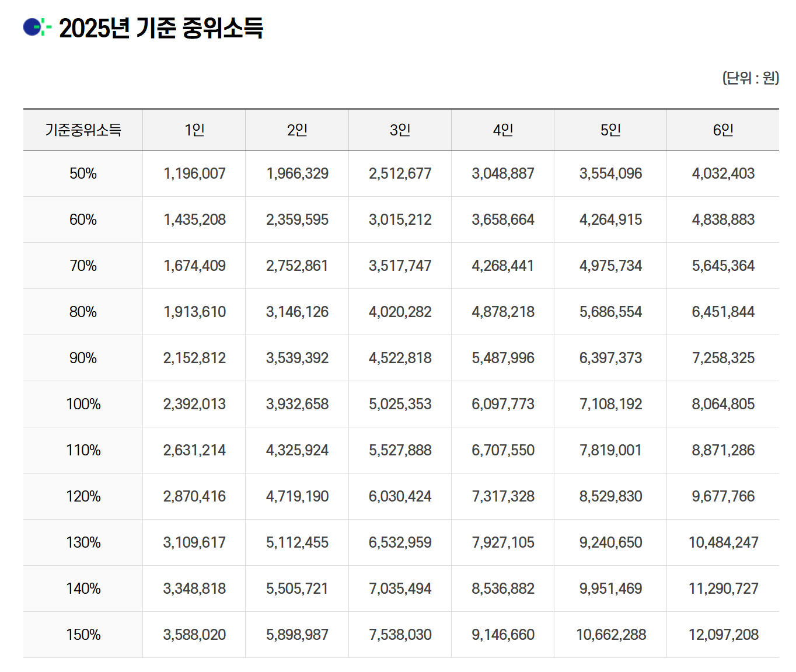Click the cell value 4,032,403
This screenshot has height=672, width=796.
(723, 173)
